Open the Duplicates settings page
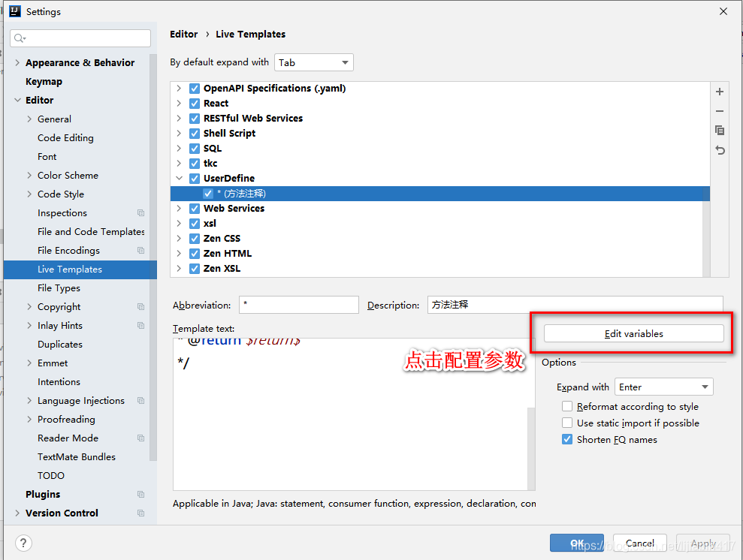 point(59,344)
